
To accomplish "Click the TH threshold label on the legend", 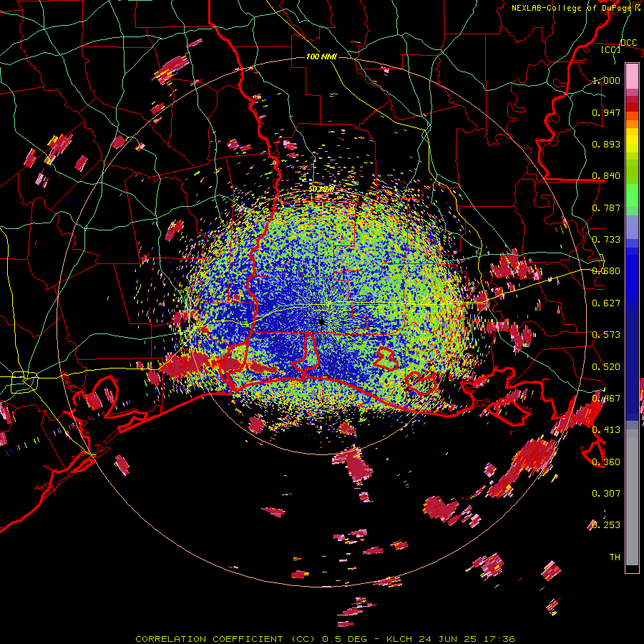I will pyautogui.click(x=615, y=557).
